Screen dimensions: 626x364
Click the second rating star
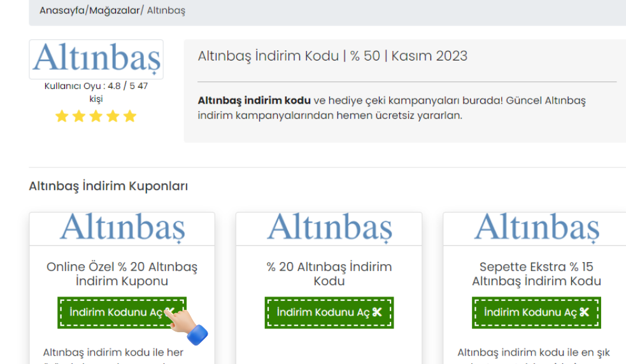(x=79, y=116)
